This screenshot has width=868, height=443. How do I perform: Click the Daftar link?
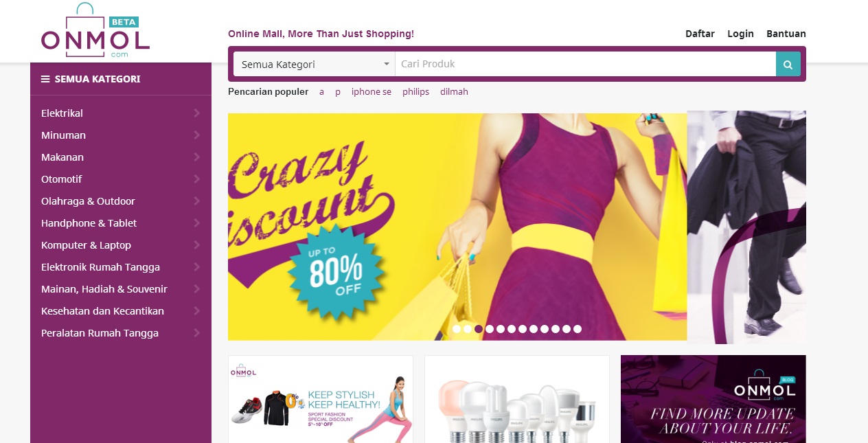(x=700, y=34)
